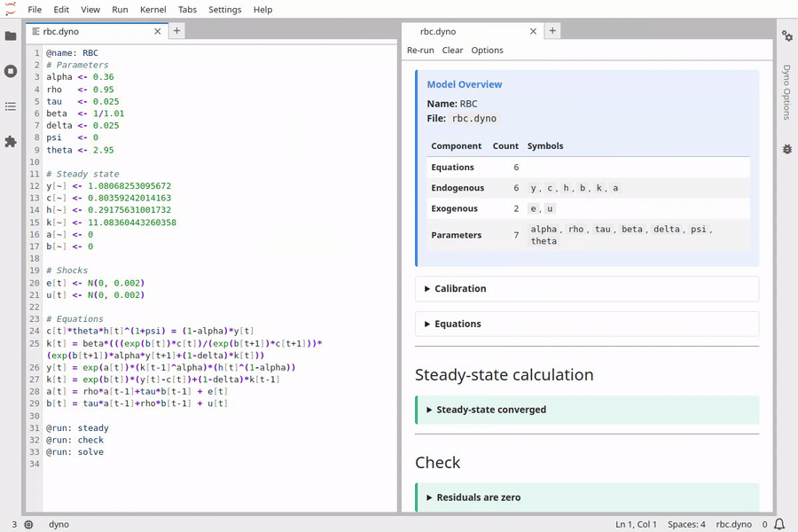Click the @run: solve line

click(x=74, y=452)
